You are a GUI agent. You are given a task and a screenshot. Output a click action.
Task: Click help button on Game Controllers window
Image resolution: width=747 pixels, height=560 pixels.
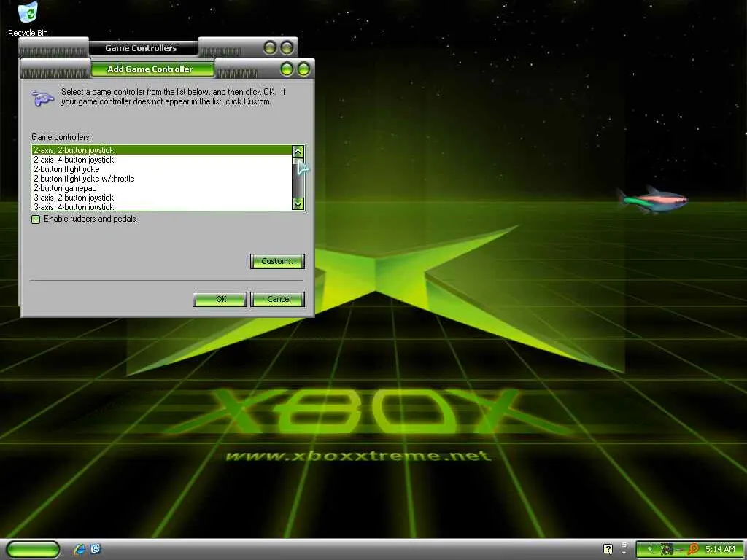point(270,47)
